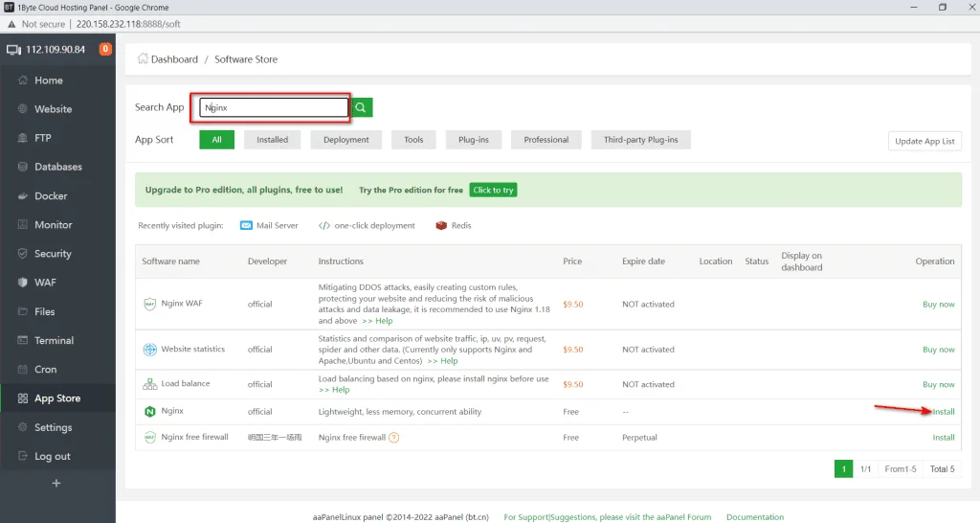Click the Home icon in the sidebar

point(23,80)
